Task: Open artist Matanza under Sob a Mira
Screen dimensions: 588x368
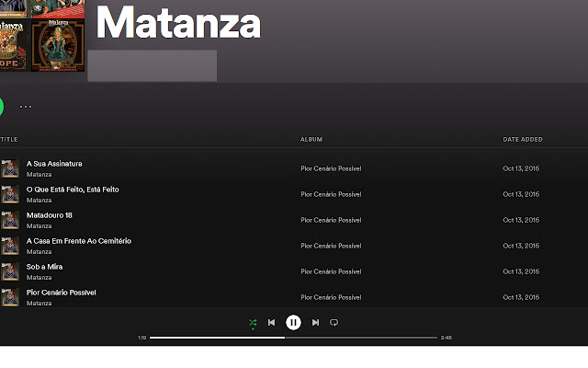Action: (x=39, y=278)
